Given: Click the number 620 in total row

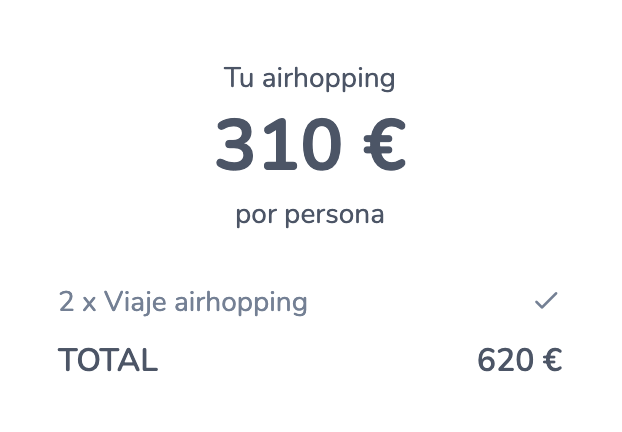Looking at the screenshot, I should pyautogui.click(x=505, y=360).
